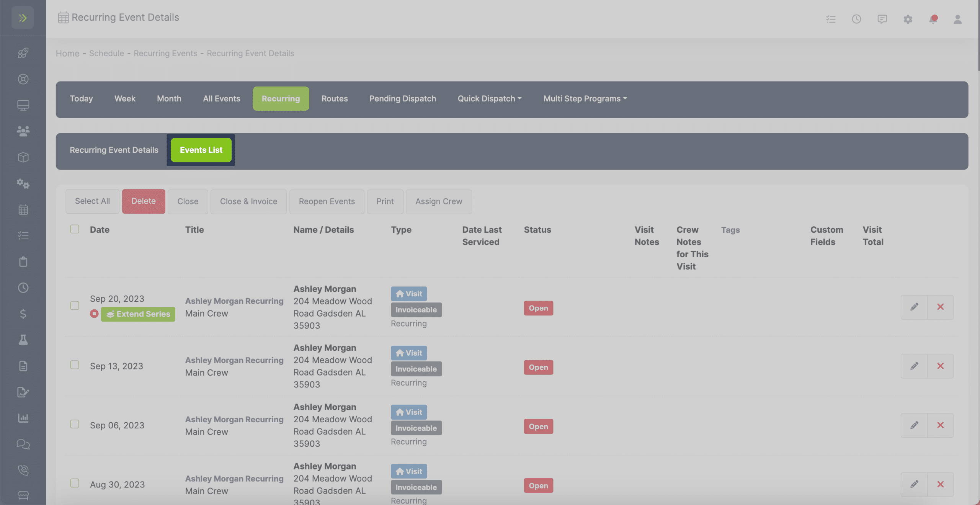Viewport: 980px width, 505px height.
Task: Click the Reopen Events button
Action: coord(327,201)
